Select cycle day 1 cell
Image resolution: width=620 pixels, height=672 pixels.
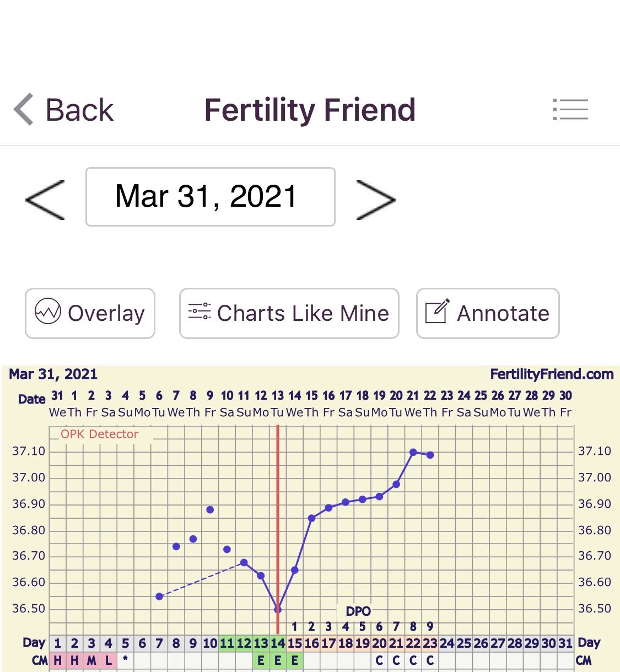[x=58, y=643]
